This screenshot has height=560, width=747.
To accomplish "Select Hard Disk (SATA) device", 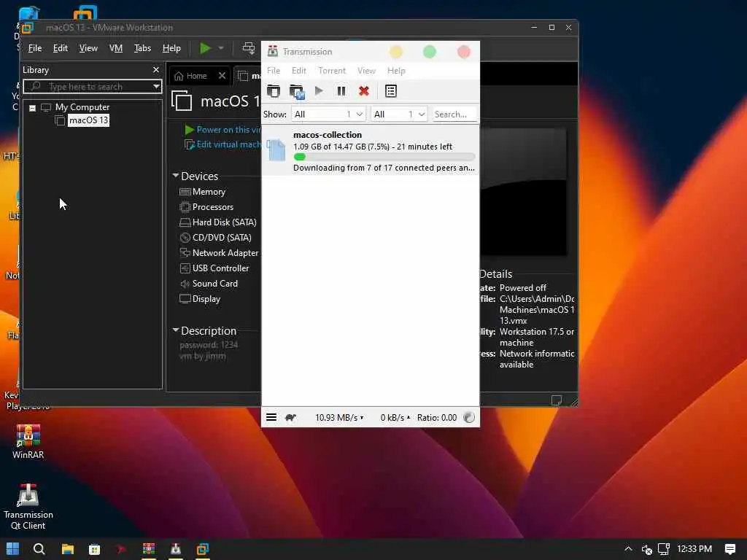I will [218, 222].
